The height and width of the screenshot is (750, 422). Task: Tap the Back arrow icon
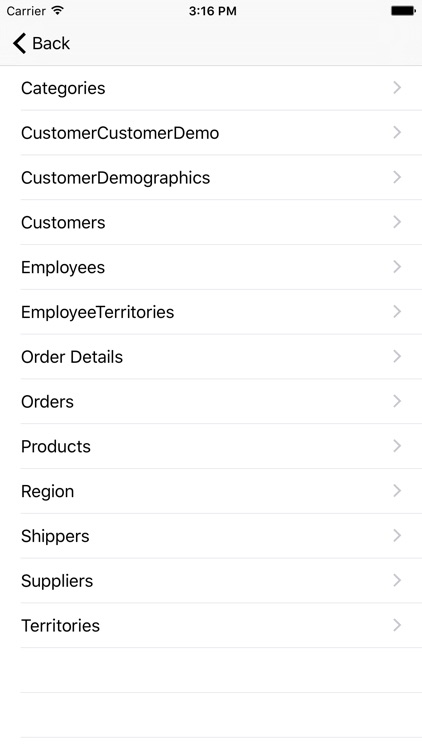pos(19,43)
